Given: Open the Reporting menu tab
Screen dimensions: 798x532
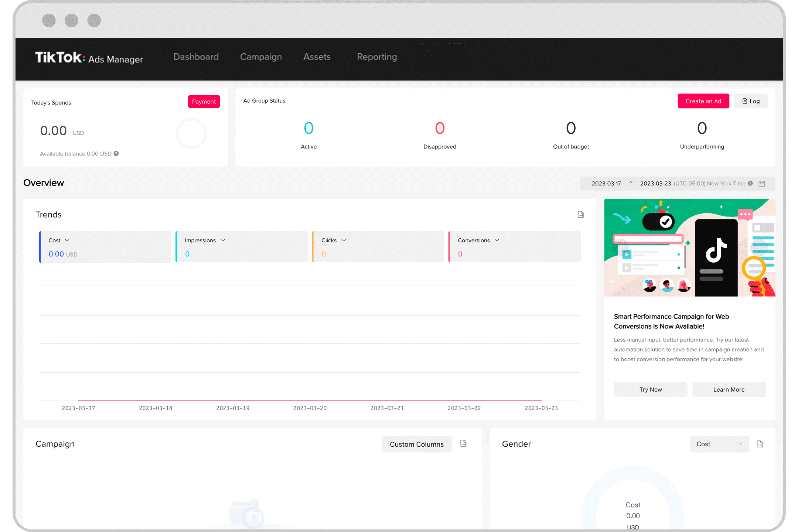Looking at the screenshot, I should pos(377,57).
